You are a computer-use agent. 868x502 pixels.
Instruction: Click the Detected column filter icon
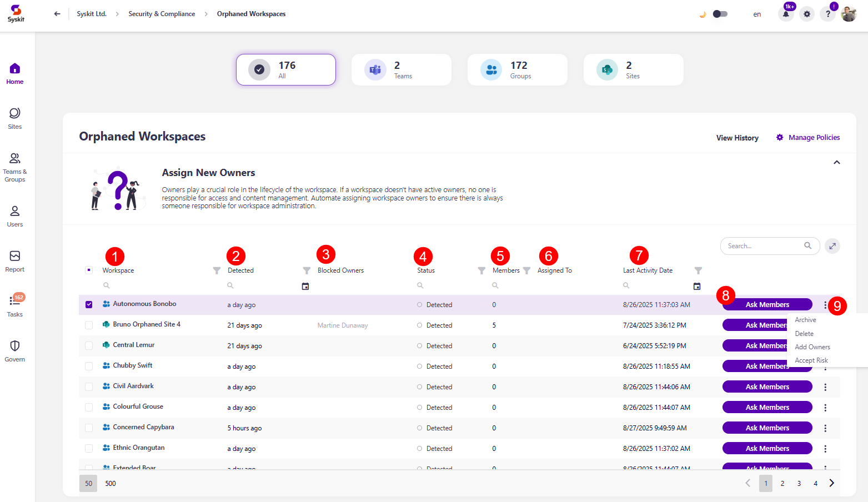click(306, 270)
